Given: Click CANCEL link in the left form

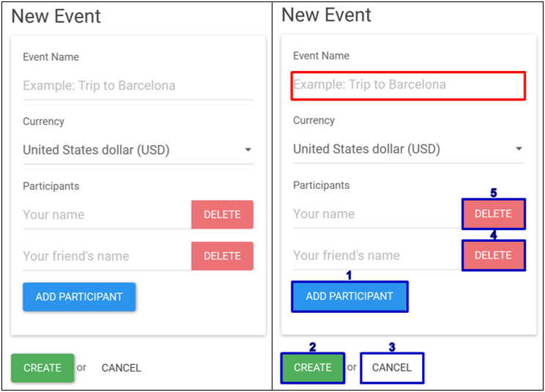Looking at the screenshot, I should coord(121,368).
